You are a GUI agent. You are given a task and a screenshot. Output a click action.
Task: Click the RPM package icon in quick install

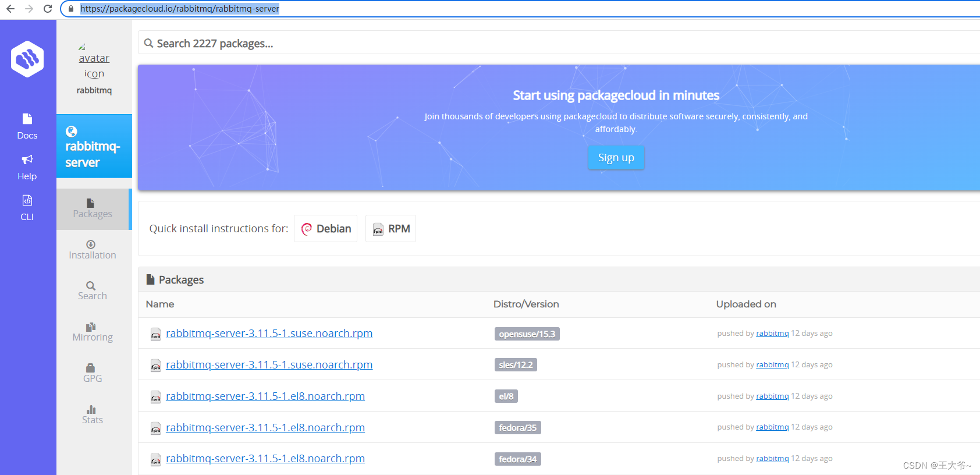[x=378, y=229]
